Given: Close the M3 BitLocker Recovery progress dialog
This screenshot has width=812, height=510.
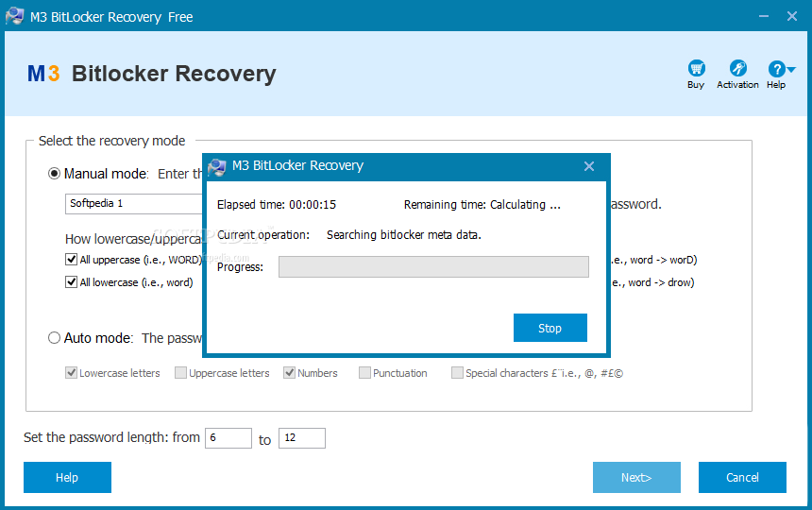Looking at the screenshot, I should pos(589,166).
